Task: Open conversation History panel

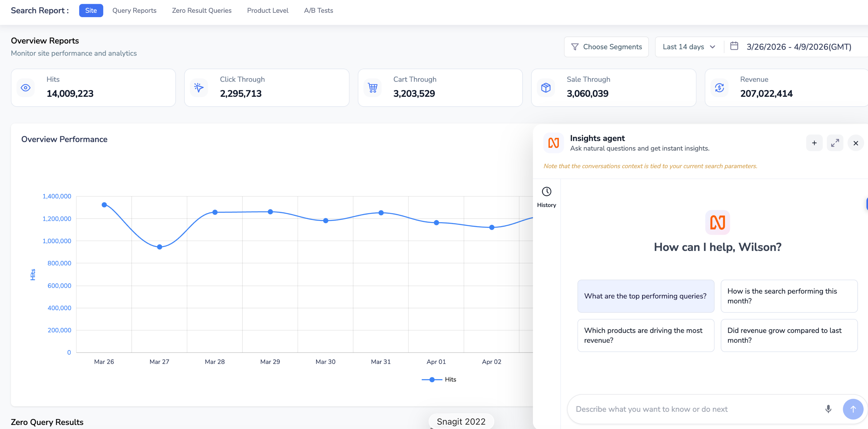Action: click(x=546, y=197)
